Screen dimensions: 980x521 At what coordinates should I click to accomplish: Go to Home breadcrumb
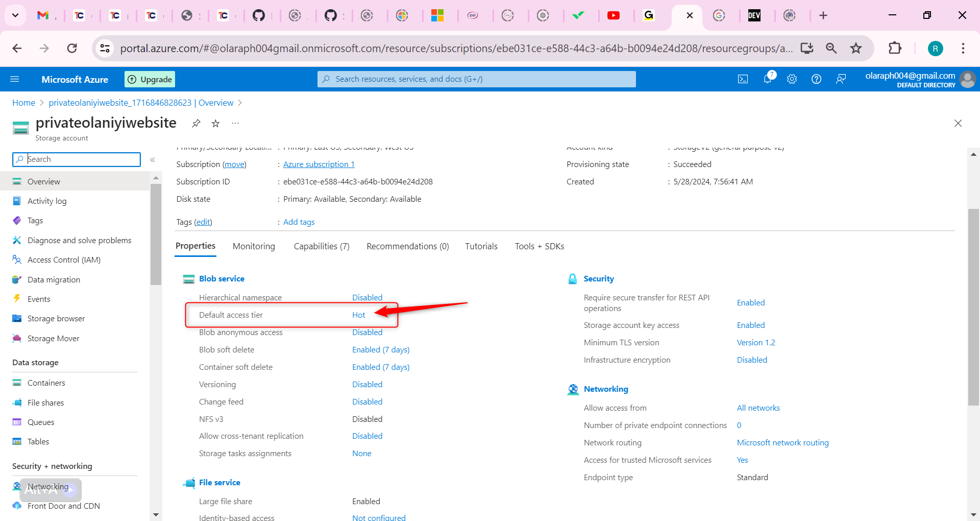[23, 103]
